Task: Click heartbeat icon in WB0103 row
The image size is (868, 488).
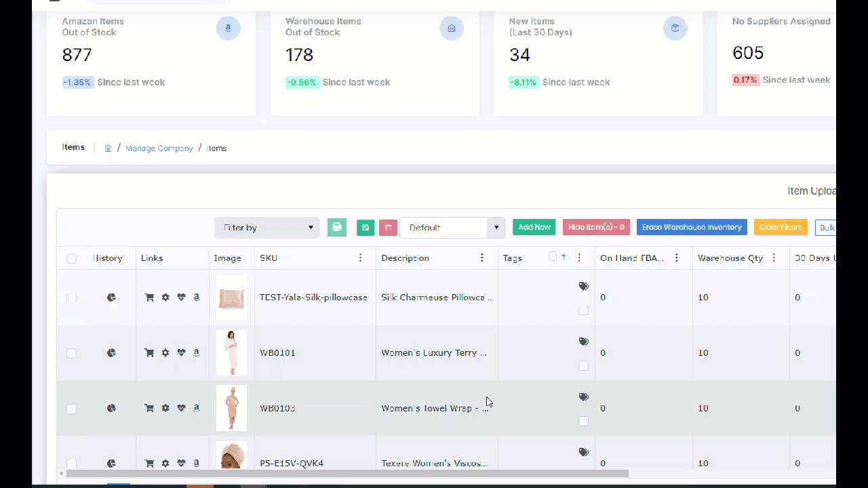Action: point(181,408)
